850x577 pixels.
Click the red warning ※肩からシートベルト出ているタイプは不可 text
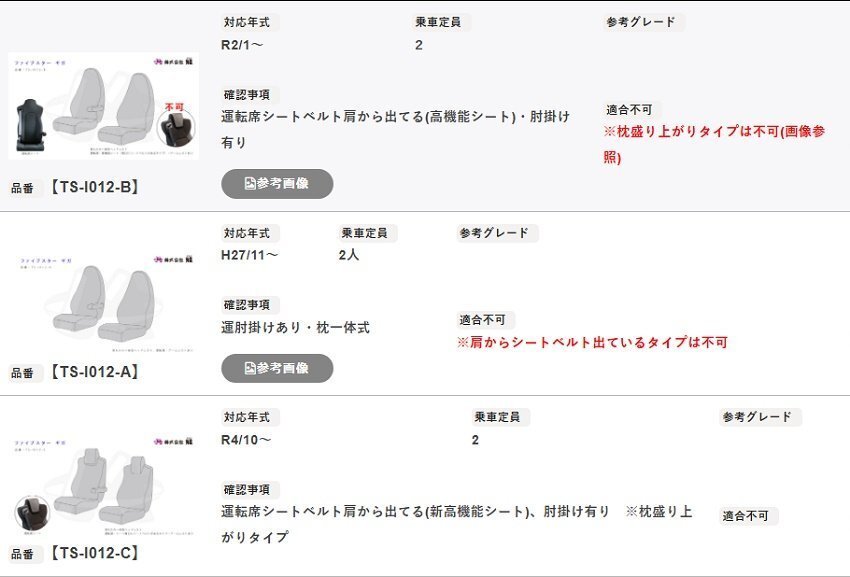coord(594,344)
